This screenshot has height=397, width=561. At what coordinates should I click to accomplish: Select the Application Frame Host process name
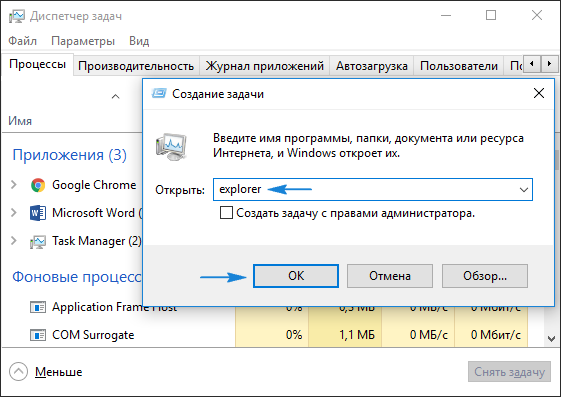(114, 307)
